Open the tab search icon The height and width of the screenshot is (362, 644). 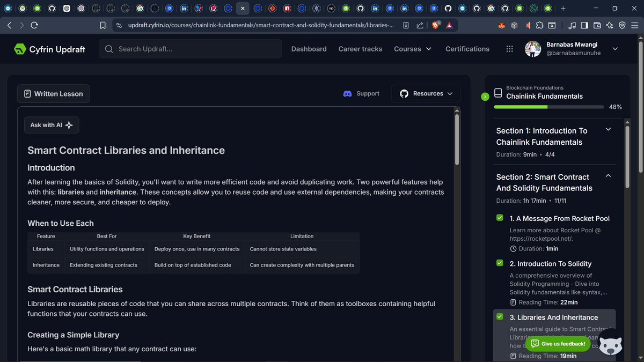[x=552, y=25]
